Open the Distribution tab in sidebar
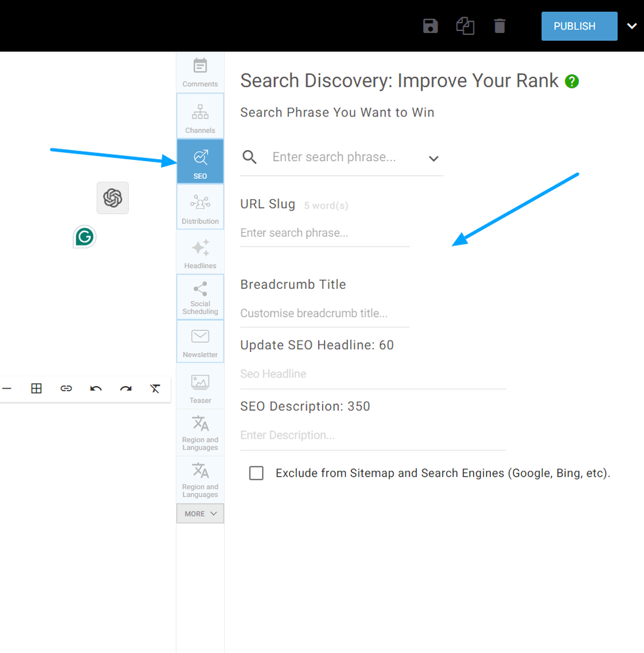The image size is (644, 653). (x=200, y=207)
